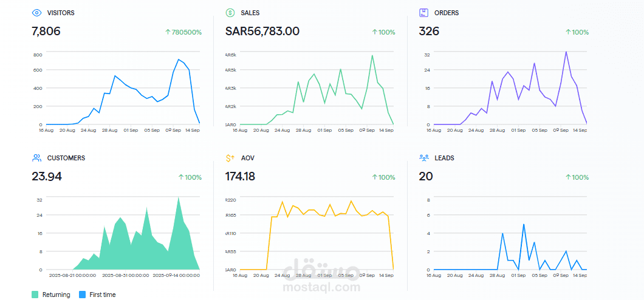The height and width of the screenshot is (300, 644).
Task: Select the SAR56,783.00 sales total
Action: tap(262, 32)
